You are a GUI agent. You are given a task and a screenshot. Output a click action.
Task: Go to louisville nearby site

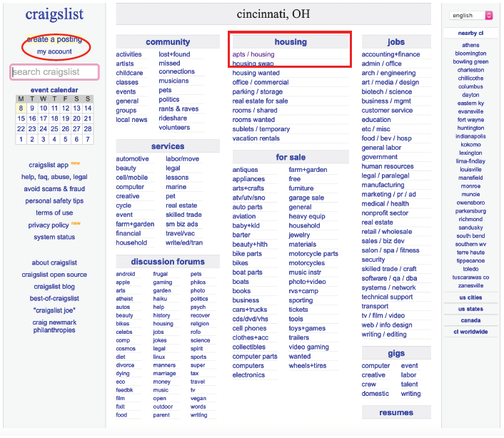pyautogui.click(x=470, y=170)
